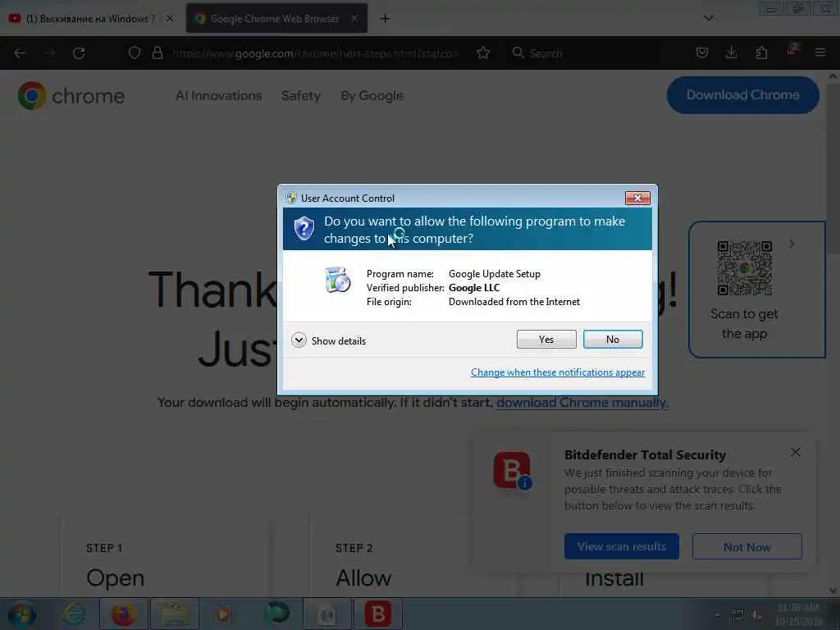Screen dimensions: 840x630
Task: Click Not Now in Bitdefender popup
Action: (x=746, y=546)
